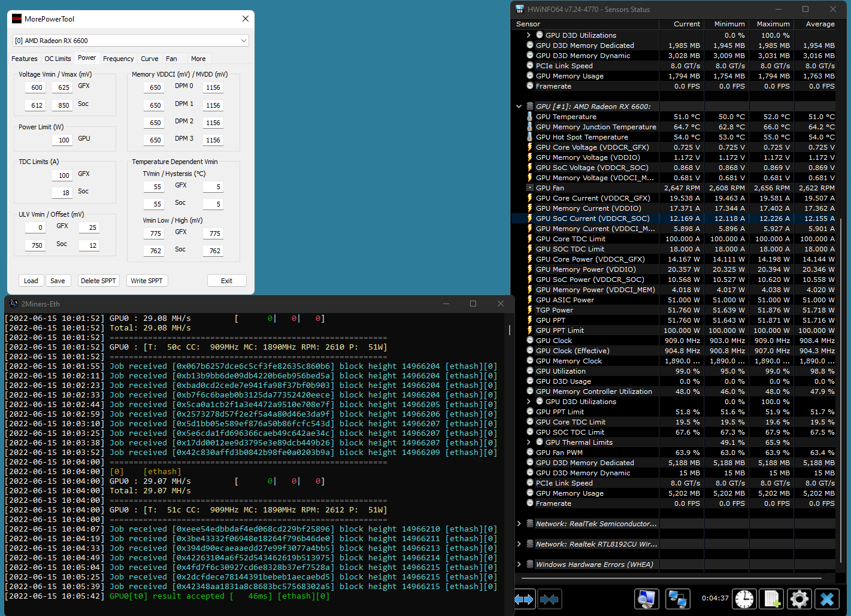Click the Load button
This screenshot has height=616, width=851.
click(x=31, y=281)
